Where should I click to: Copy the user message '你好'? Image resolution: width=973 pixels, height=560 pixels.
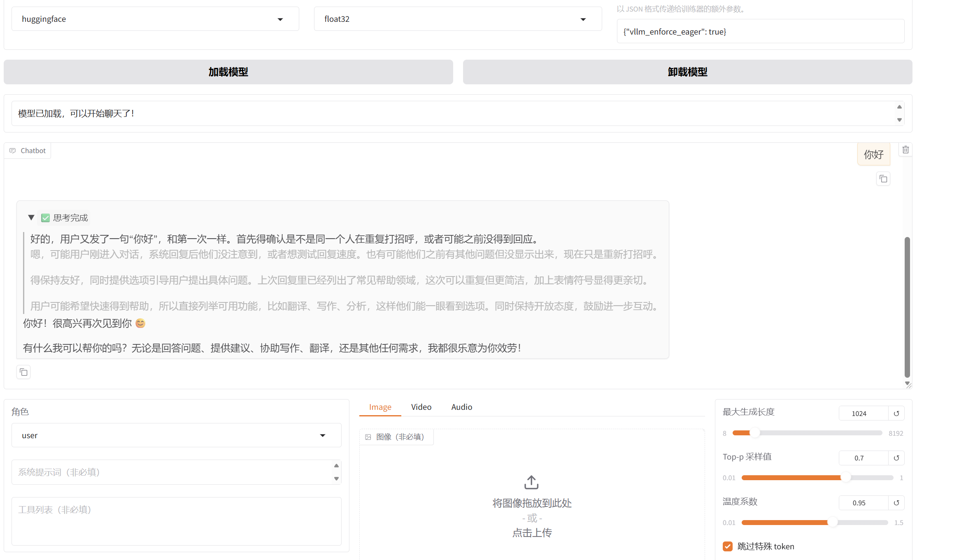[x=883, y=179]
